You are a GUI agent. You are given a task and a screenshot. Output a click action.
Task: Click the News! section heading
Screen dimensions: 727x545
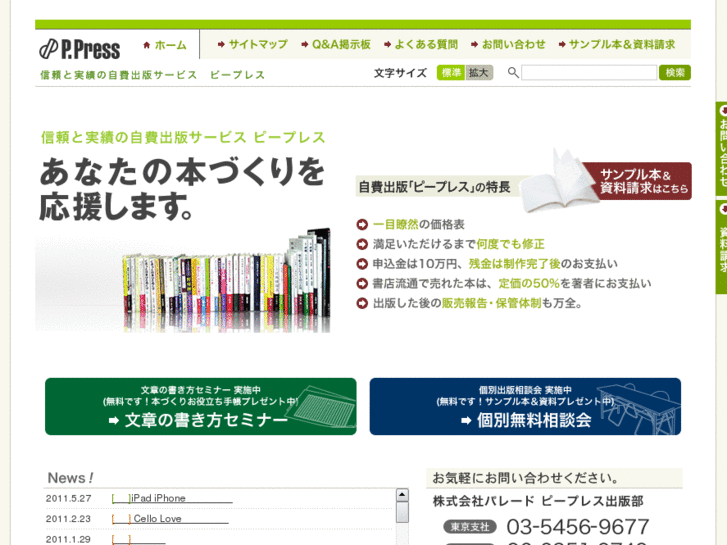(70, 478)
